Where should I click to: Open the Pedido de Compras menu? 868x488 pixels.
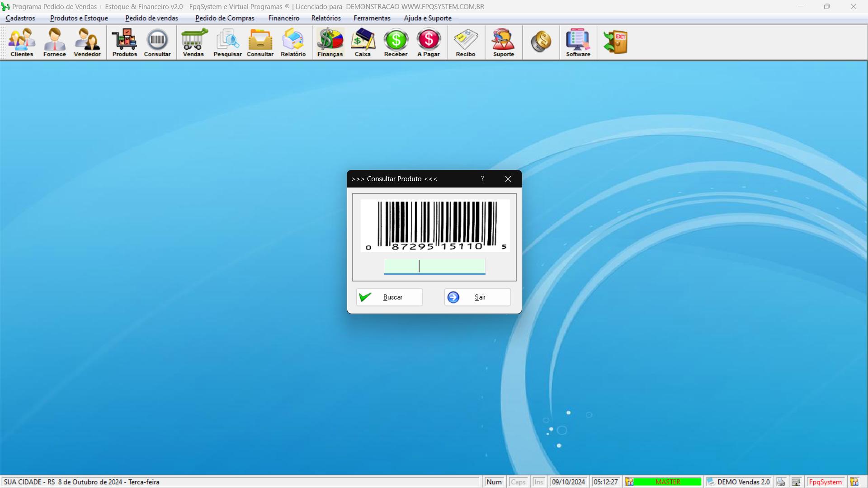click(x=225, y=18)
